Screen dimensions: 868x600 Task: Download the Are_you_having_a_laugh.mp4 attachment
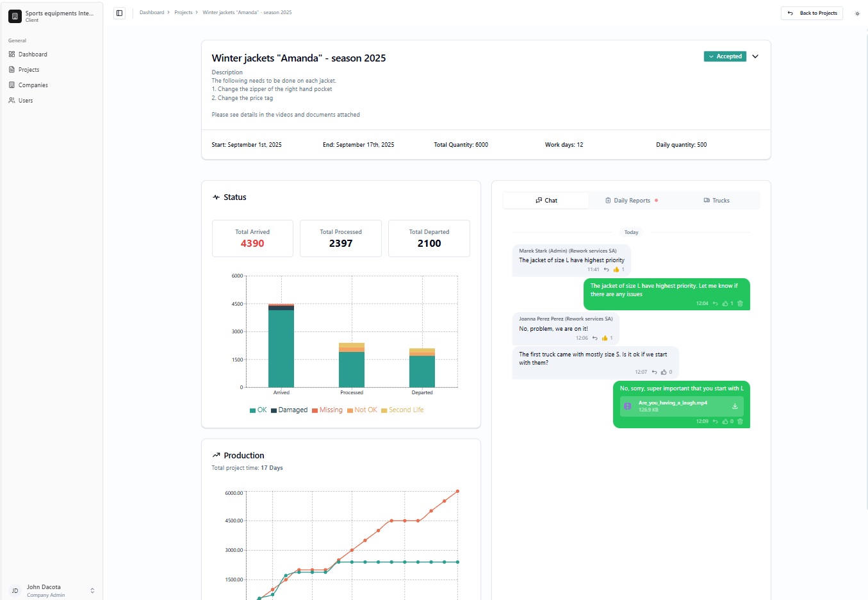(735, 406)
